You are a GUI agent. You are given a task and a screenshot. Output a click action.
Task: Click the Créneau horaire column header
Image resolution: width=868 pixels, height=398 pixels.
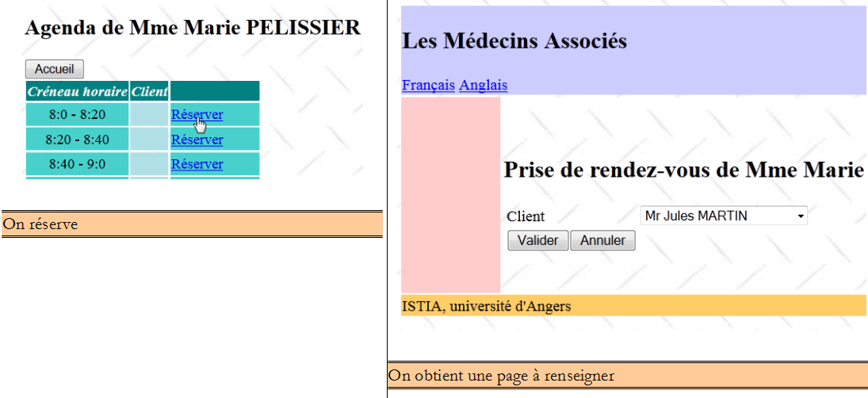coord(78,92)
